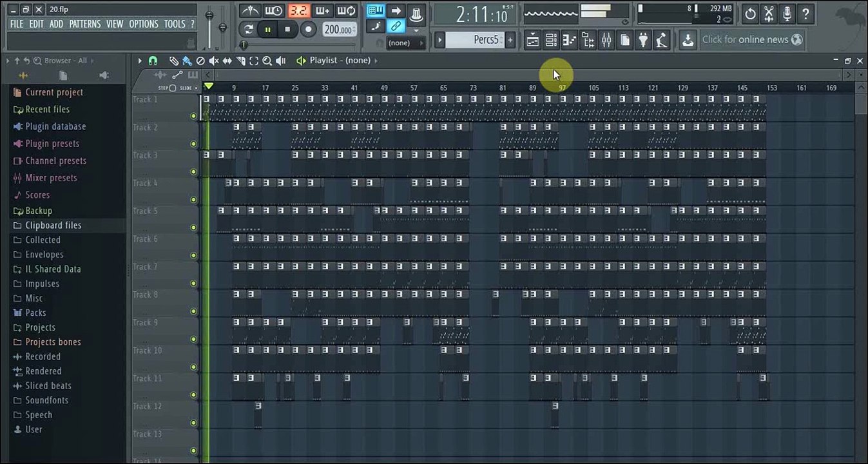Toggle loop recording button

point(347,11)
